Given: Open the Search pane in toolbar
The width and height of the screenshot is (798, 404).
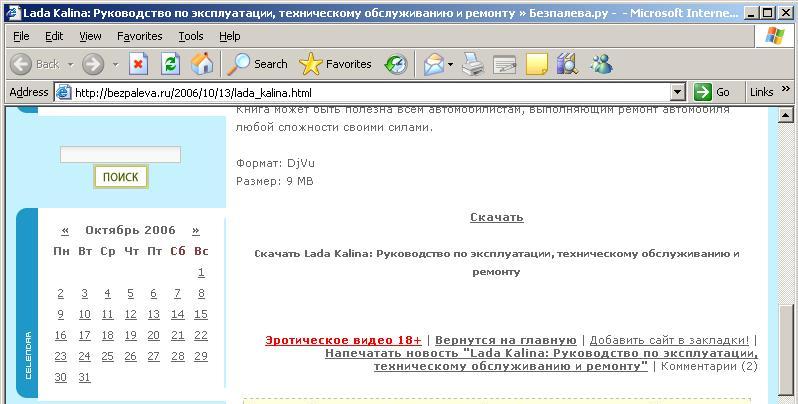Looking at the screenshot, I should (258, 64).
